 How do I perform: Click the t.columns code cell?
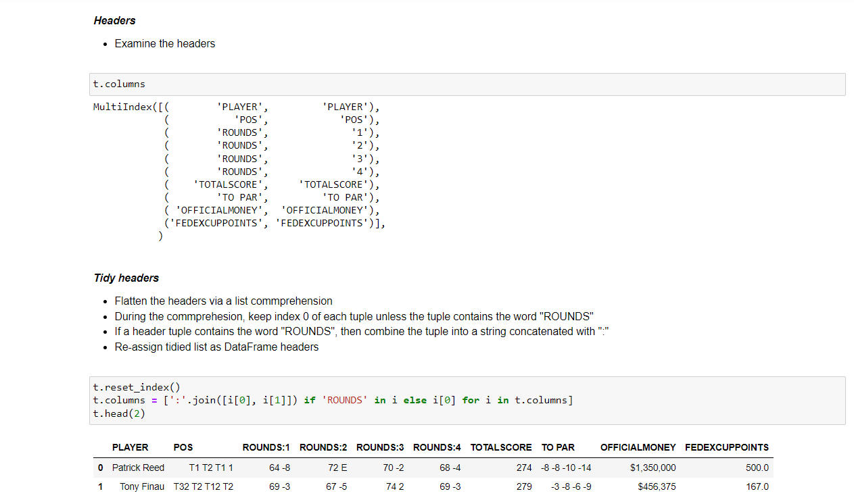[467, 84]
